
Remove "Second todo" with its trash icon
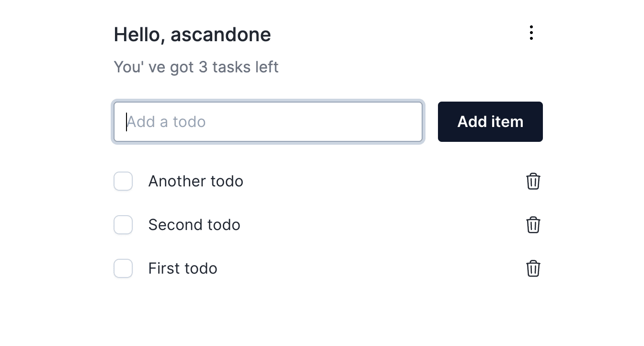[x=533, y=225]
